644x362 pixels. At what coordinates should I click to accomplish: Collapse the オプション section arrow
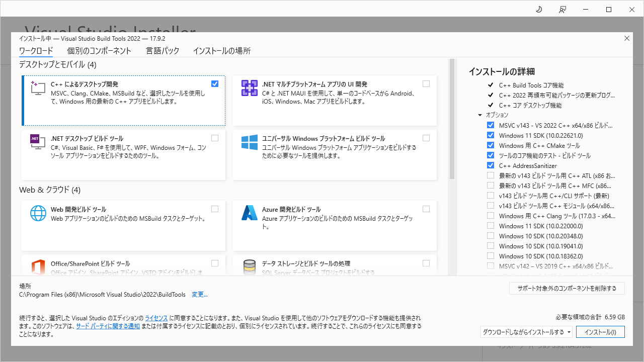pyautogui.click(x=480, y=115)
